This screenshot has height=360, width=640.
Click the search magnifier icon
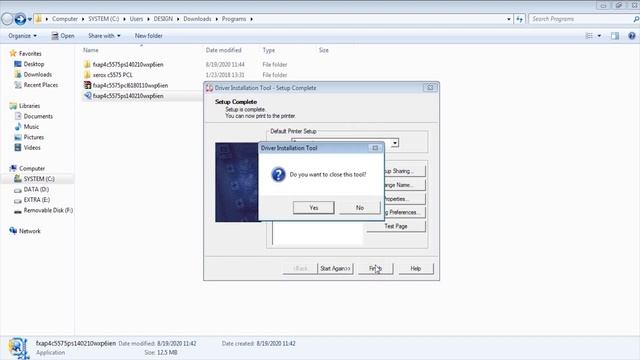636,19
